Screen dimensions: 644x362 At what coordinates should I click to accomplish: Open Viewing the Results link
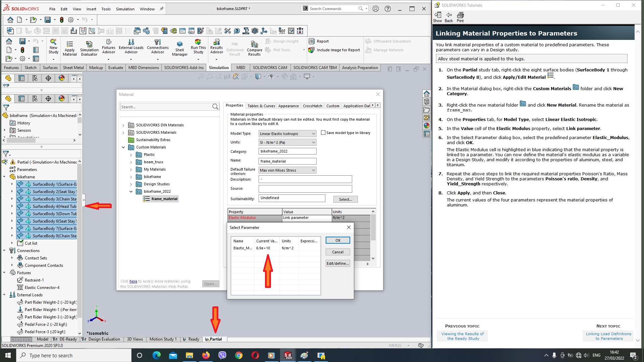coord(463,336)
